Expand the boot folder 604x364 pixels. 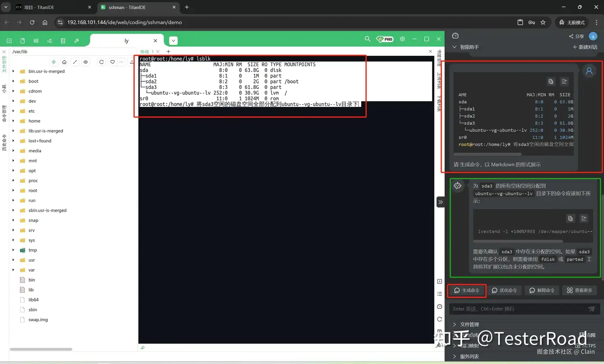point(13,81)
